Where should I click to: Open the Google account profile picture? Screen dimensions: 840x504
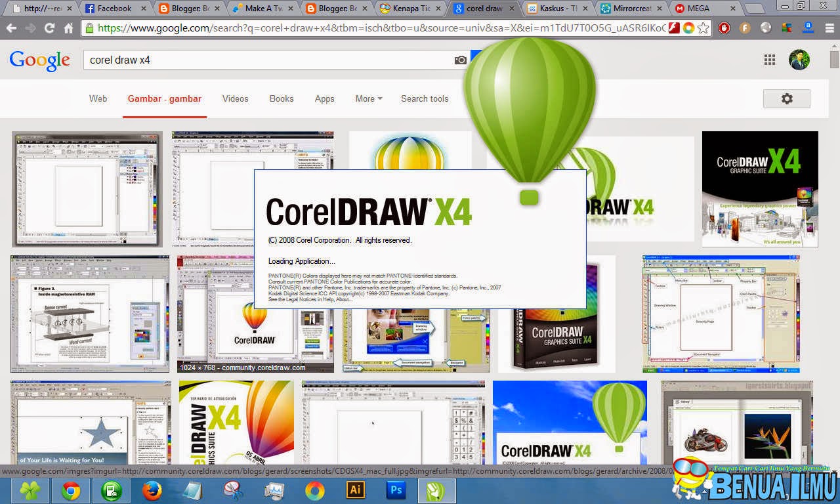[x=799, y=60]
